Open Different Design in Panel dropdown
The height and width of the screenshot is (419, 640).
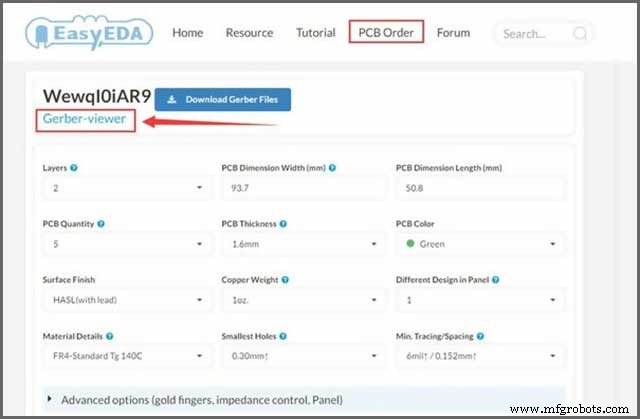pos(480,300)
